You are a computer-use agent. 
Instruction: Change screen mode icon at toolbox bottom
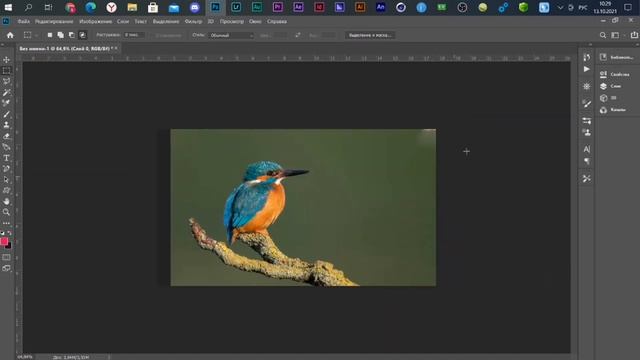[6, 268]
